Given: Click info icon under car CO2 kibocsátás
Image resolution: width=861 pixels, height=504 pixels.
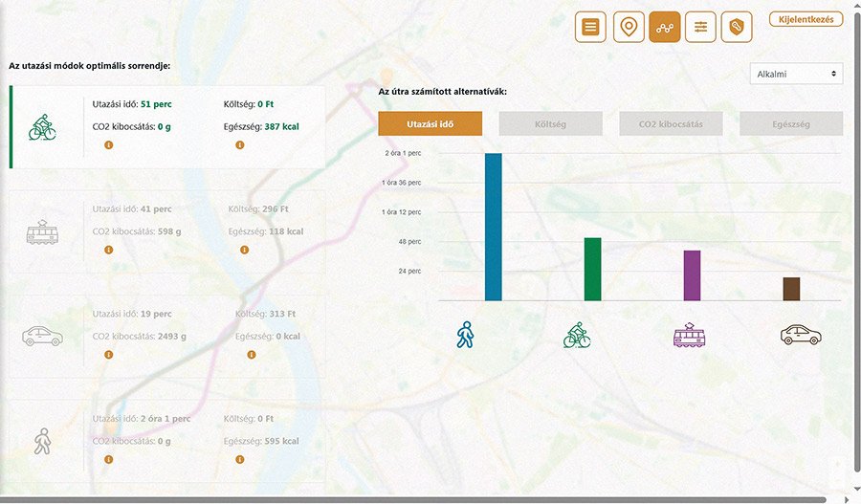Looking at the screenshot, I should [x=108, y=355].
